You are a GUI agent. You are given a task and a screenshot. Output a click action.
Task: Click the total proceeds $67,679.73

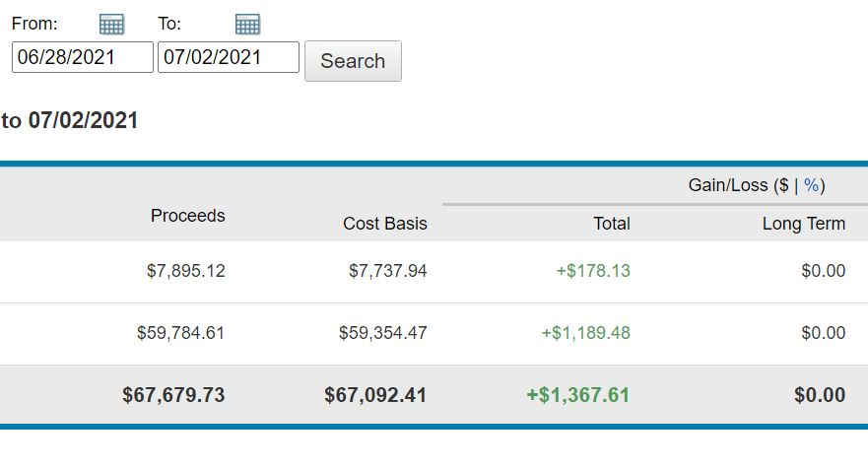(173, 395)
